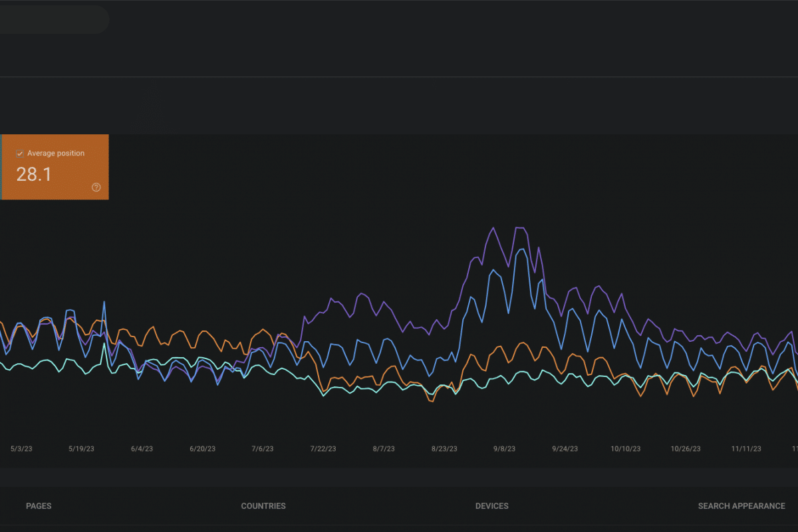This screenshot has width=798, height=532.
Task: Click the 6/20/23 axis date
Action: tap(202, 449)
